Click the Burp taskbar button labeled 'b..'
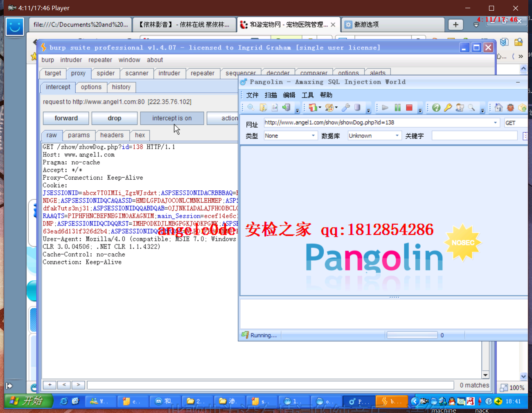Screen dimensions: 532x413 392,402
